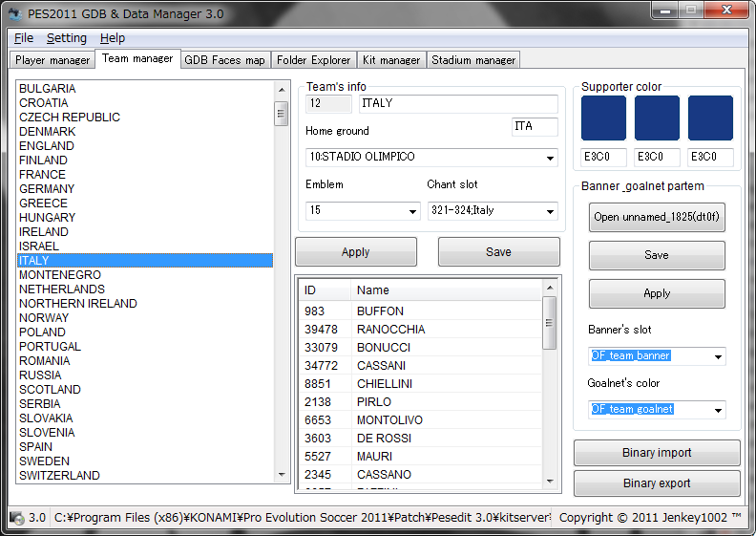Click the Binary import button

657,453
